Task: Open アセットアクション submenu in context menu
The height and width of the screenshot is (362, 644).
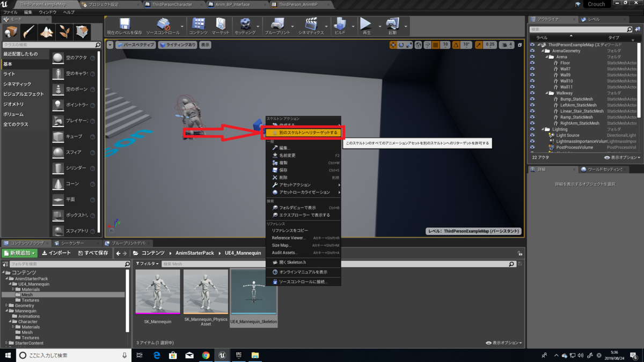Action: click(x=304, y=185)
